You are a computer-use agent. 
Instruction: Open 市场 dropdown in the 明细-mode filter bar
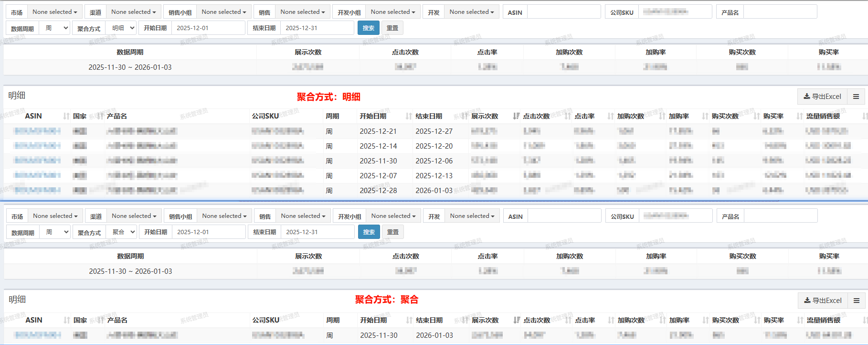click(x=55, y=12)
